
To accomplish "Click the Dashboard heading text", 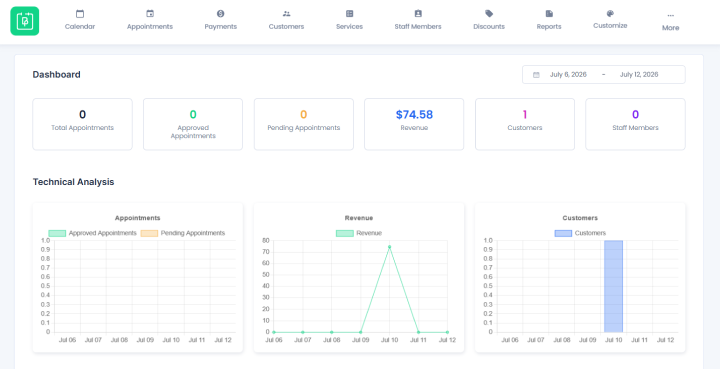I will click(x=56, y=74).
